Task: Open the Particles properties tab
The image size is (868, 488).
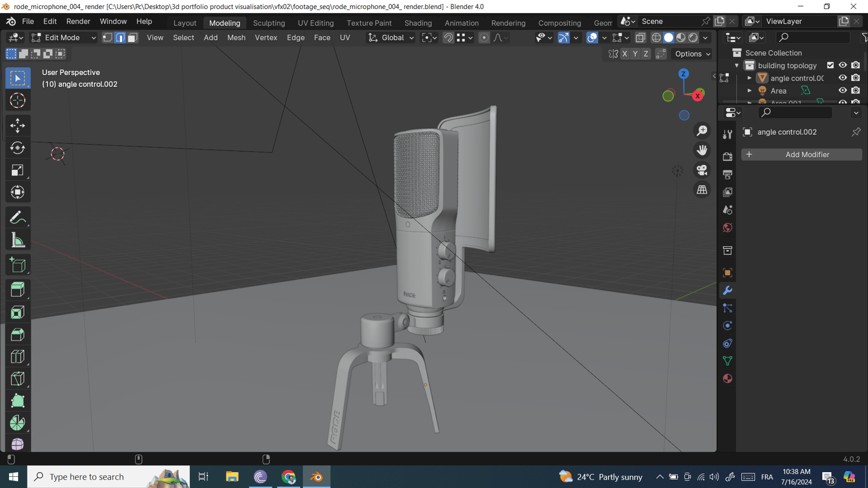Action: [727, 308]
